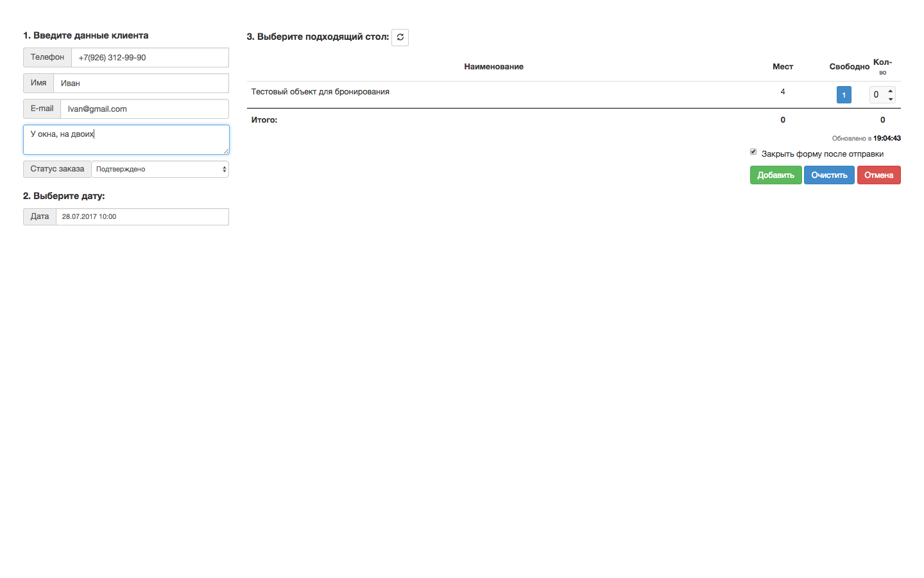This screenshot has height=578, width=924.
Task: Click the green 'Добавить' button
Action: [776, 175]
